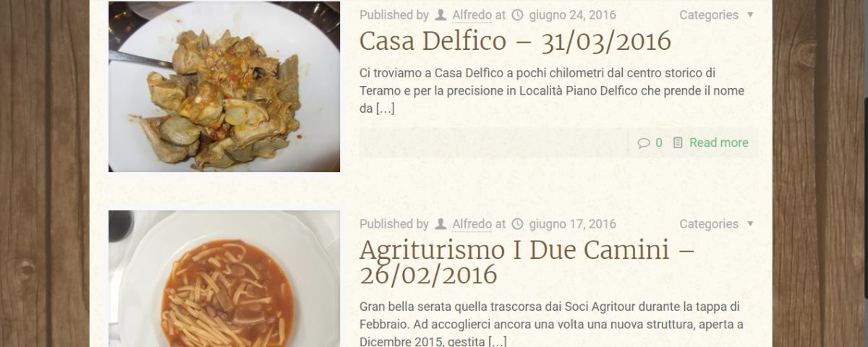
Task: Expand Categories dropdown for Casa Delfico post
Action: point(716,14)
